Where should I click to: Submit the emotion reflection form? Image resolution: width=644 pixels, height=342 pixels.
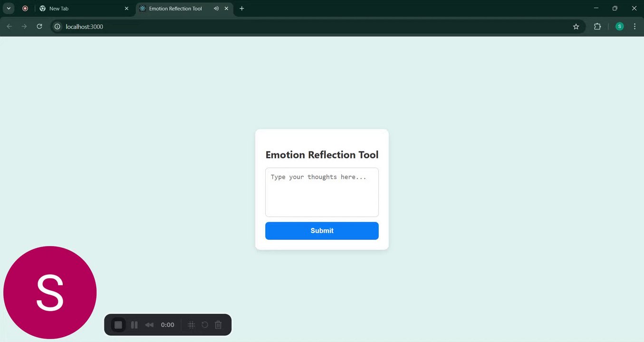(322, 231)
